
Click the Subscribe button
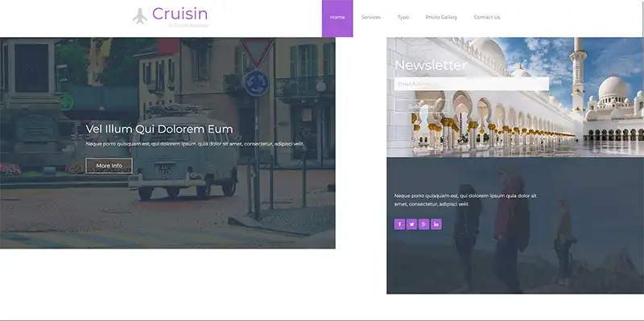[421, 107]
